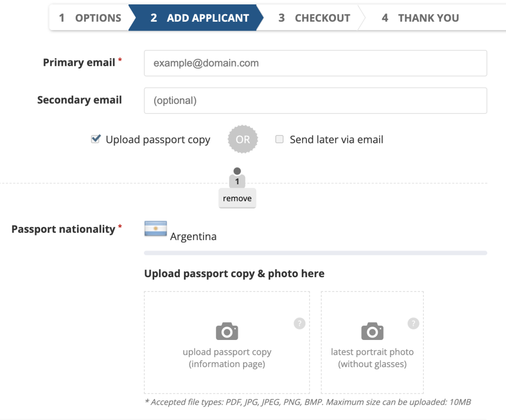Open the Passport nationality Argentina dropdown

(x=315, y=237)
